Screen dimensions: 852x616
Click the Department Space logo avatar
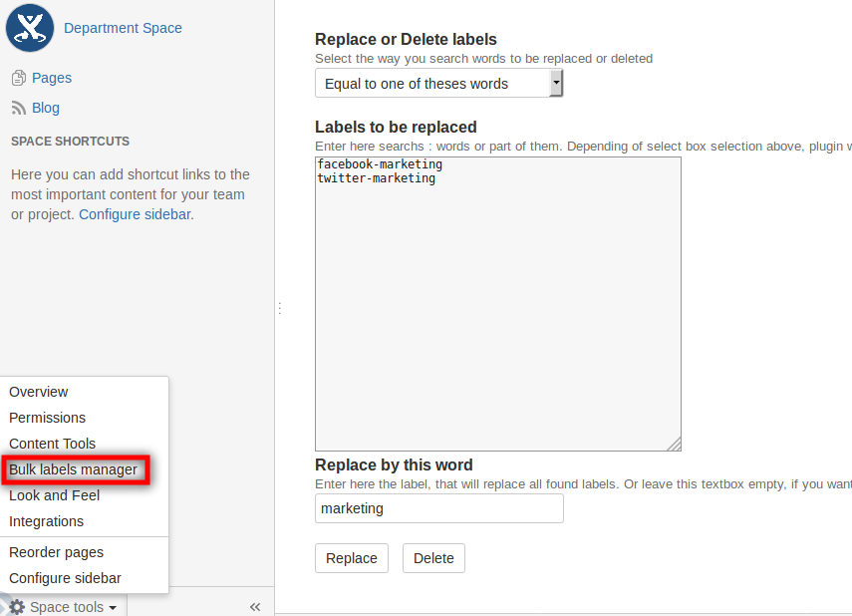coord(30,28)
